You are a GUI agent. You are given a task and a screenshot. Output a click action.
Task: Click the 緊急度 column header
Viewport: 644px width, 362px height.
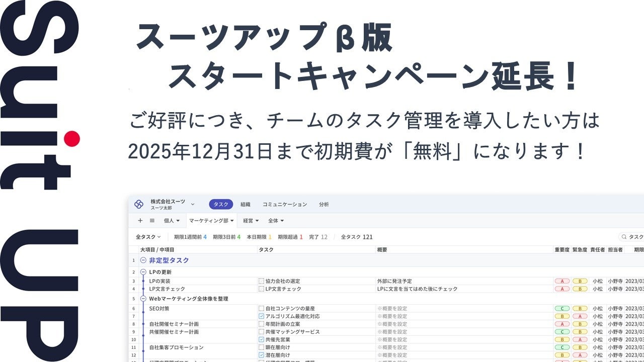[580, 249]
